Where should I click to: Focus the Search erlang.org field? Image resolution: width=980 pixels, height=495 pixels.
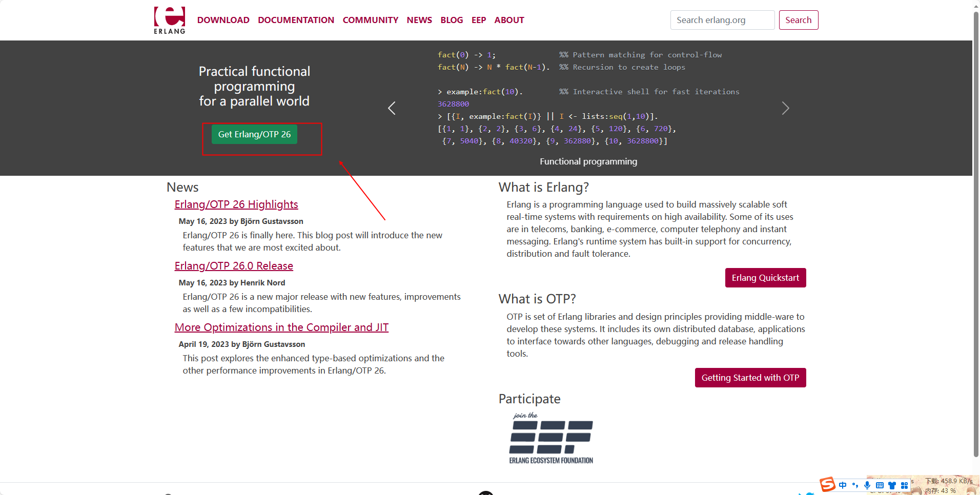[x=722, y=20]
